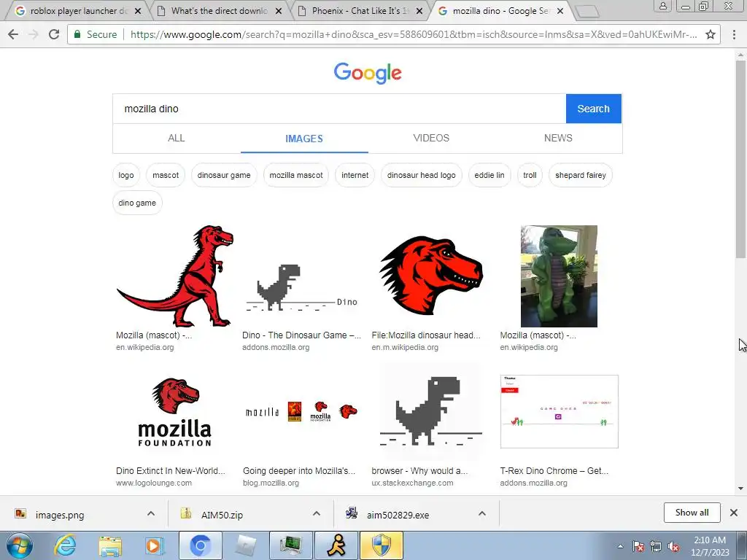Screen dimensions: 747x560
Task: Expand options arrow for images.png download
Action: [151, 513]
